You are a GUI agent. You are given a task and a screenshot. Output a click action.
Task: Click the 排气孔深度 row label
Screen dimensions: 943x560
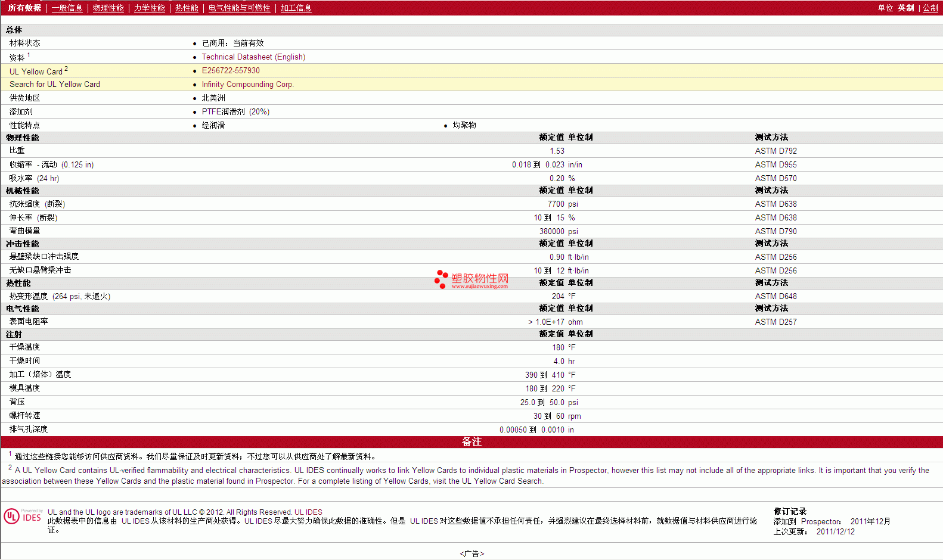[29, 429]
